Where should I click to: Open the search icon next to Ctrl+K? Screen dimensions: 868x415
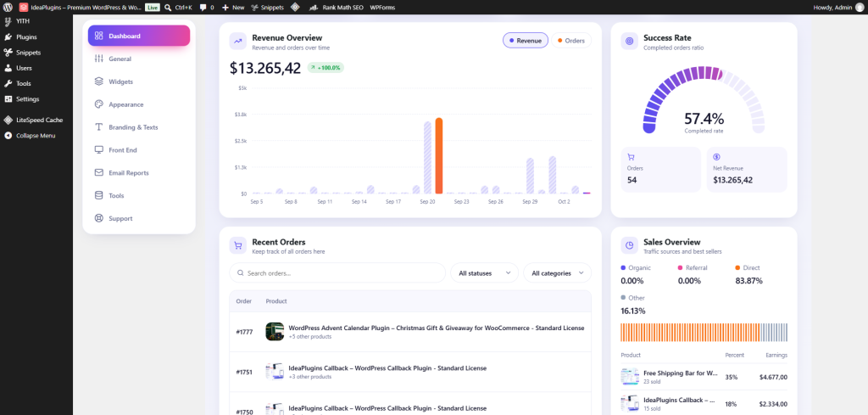click(169, 8)
